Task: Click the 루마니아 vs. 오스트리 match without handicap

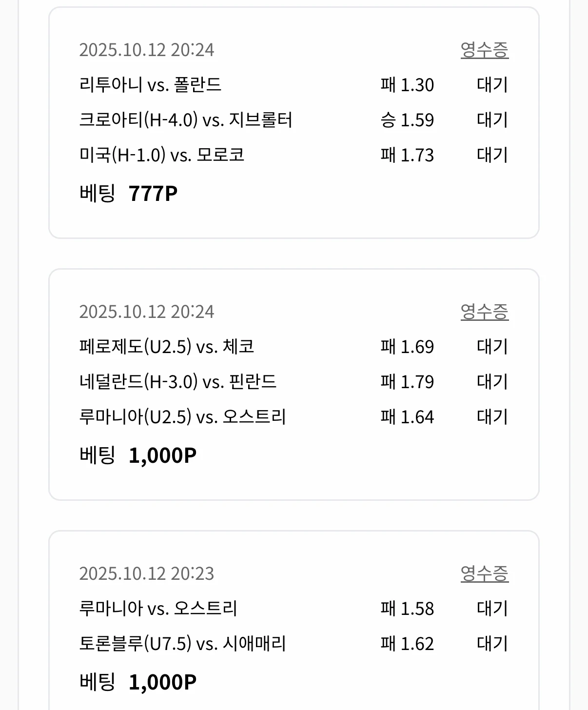Action: [158, 609]
